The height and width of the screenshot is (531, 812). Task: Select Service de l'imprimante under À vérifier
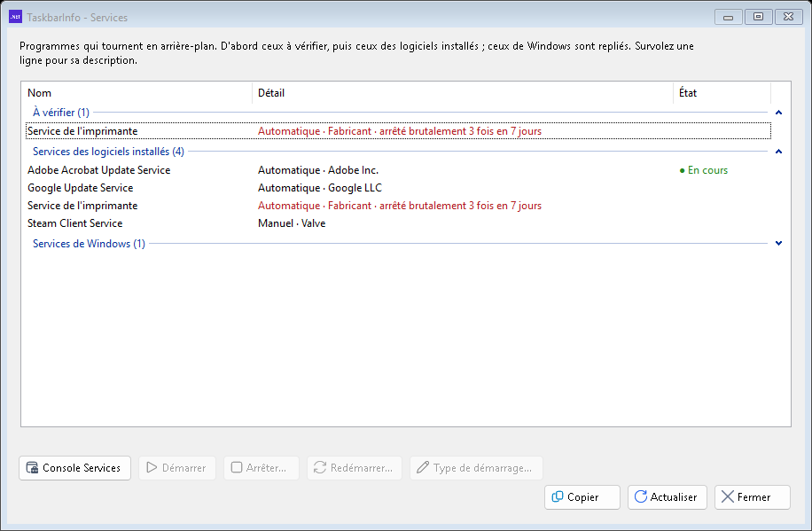[x=398, y=131]
